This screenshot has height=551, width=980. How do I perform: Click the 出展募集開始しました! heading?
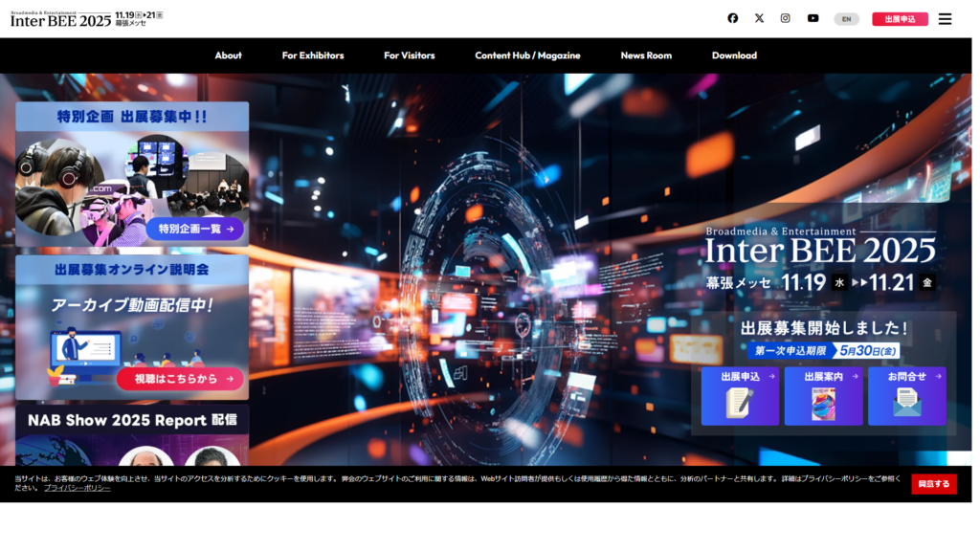pos(824,327)
